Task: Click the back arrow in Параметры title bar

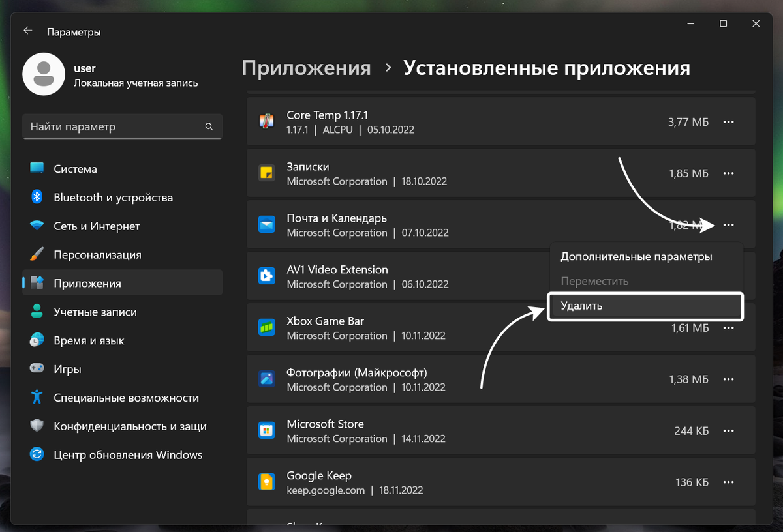Action: (x=27, y=31)
